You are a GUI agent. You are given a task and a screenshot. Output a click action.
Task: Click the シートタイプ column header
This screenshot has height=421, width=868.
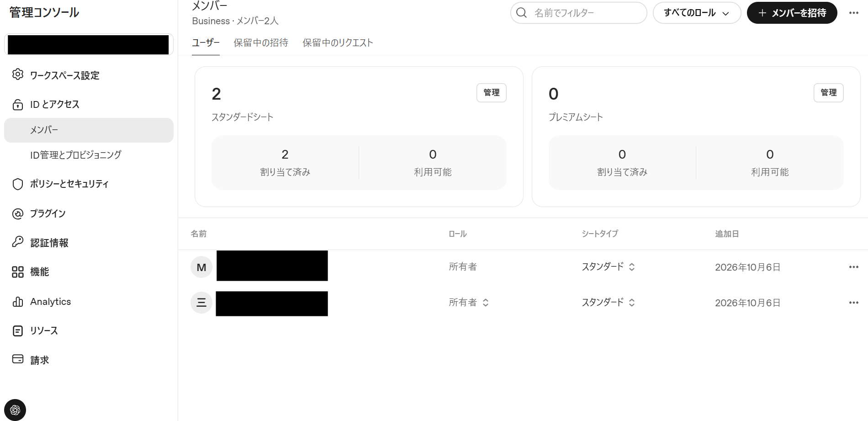599,234
